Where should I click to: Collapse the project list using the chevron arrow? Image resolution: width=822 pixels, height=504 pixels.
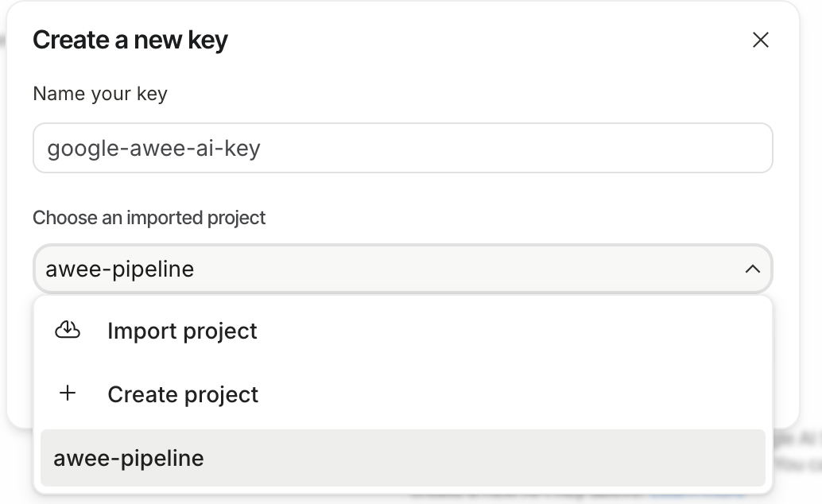tap(752, 269)
